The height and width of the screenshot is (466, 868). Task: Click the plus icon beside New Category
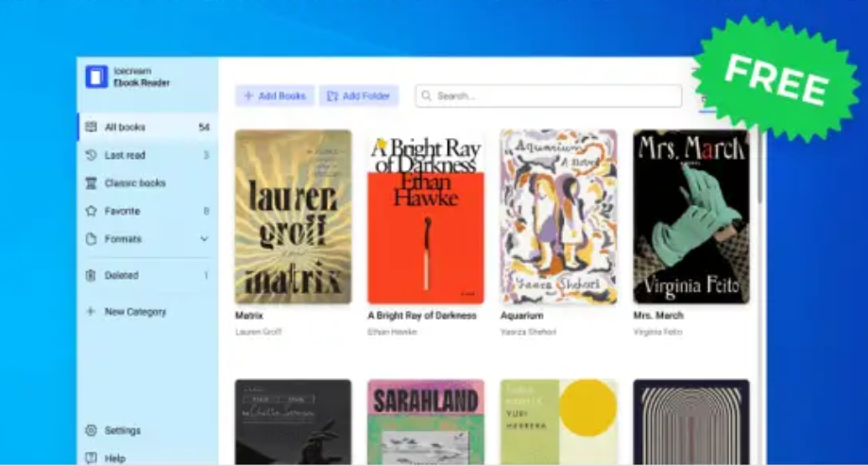click(x=91, y=311)
